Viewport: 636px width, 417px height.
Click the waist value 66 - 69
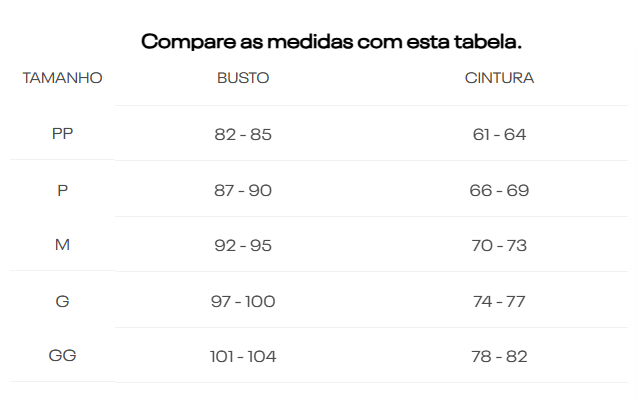tap(499, 190)
